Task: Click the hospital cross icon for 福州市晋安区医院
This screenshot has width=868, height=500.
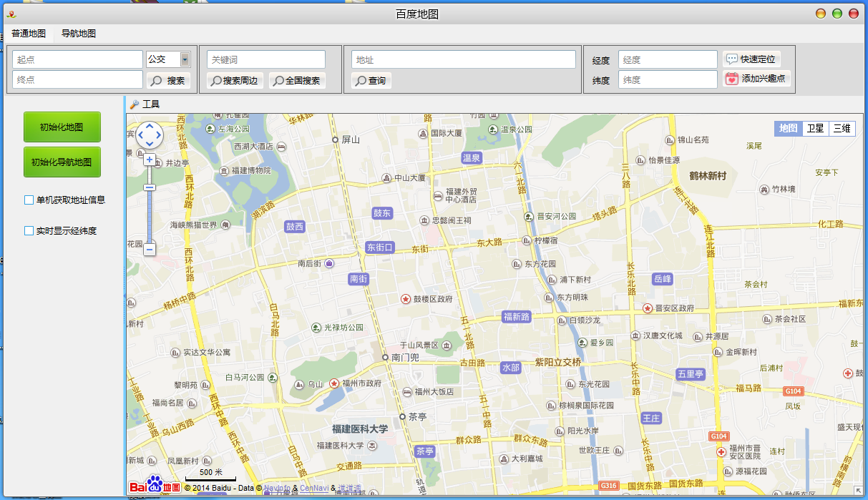Action: point(722,453)
